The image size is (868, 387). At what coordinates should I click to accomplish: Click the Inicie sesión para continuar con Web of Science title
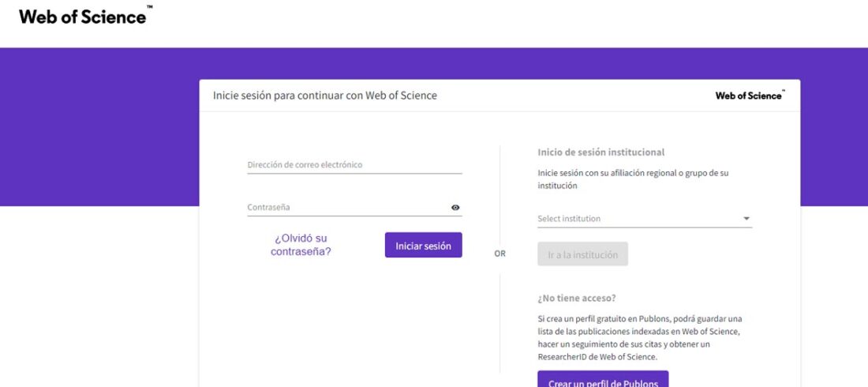(x=325, y=96)
